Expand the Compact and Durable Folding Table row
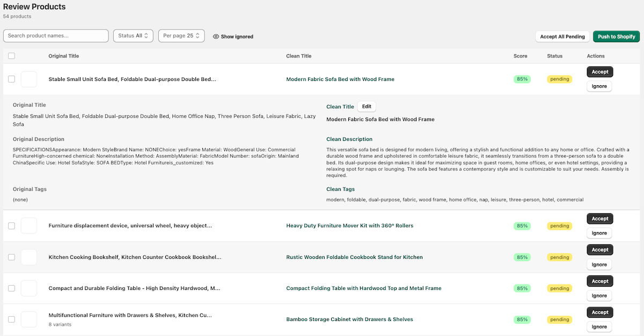The image size is (644, 336). [134, 288]
